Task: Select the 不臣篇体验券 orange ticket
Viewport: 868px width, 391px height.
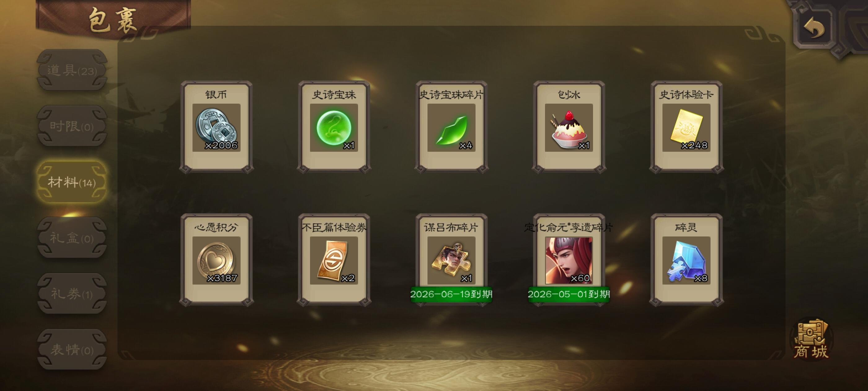Action: point(334,260)
